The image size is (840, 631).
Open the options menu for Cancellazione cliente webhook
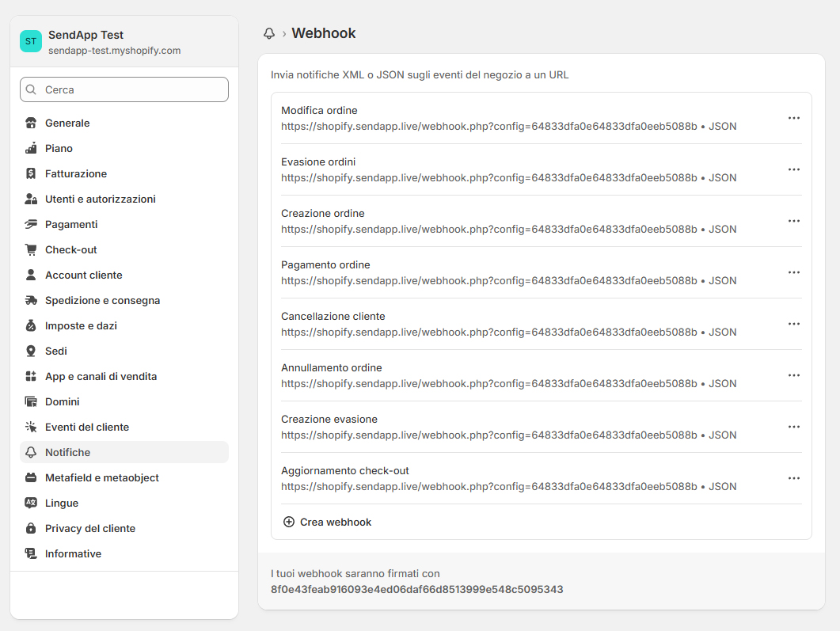pyautogui.click(x=794, y=324)
